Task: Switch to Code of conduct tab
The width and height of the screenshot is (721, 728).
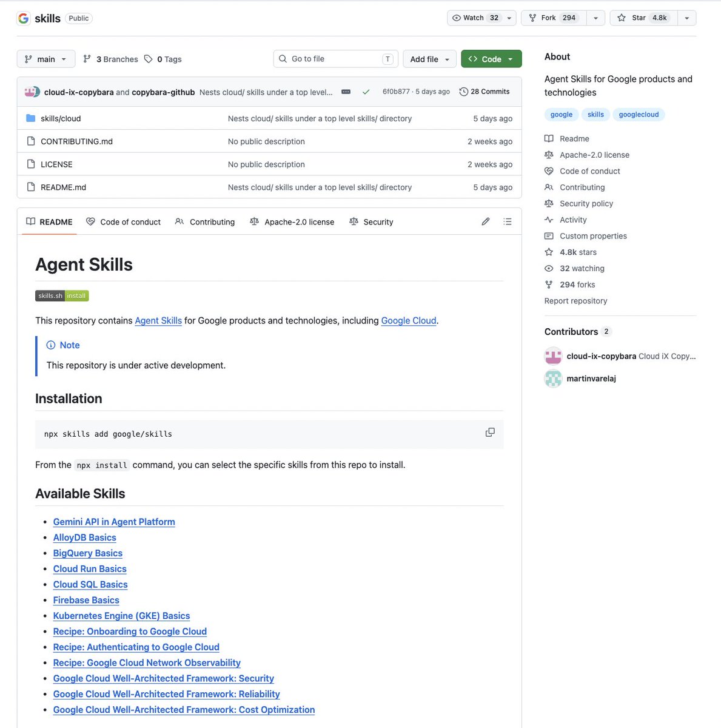Action: pos(124,222)
